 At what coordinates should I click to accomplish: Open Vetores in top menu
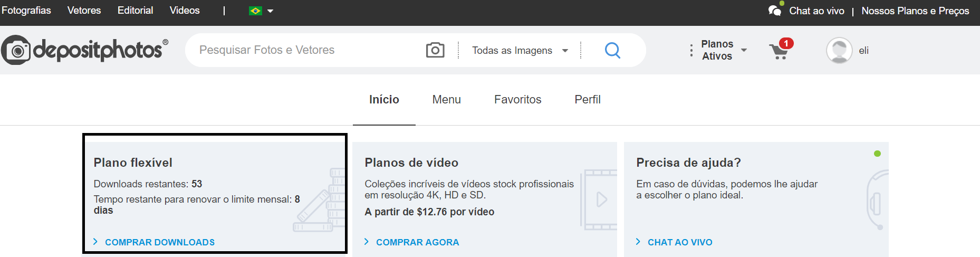pos(84,11)
